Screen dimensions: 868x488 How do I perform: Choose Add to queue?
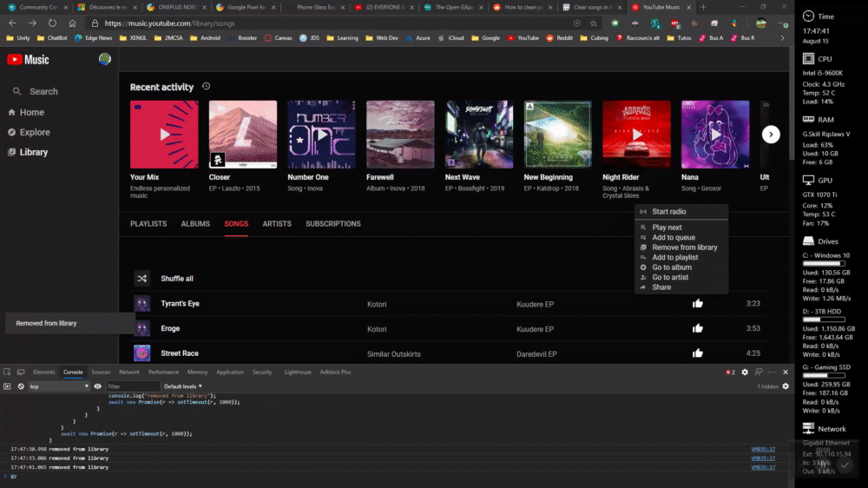(x=681, y=238)
